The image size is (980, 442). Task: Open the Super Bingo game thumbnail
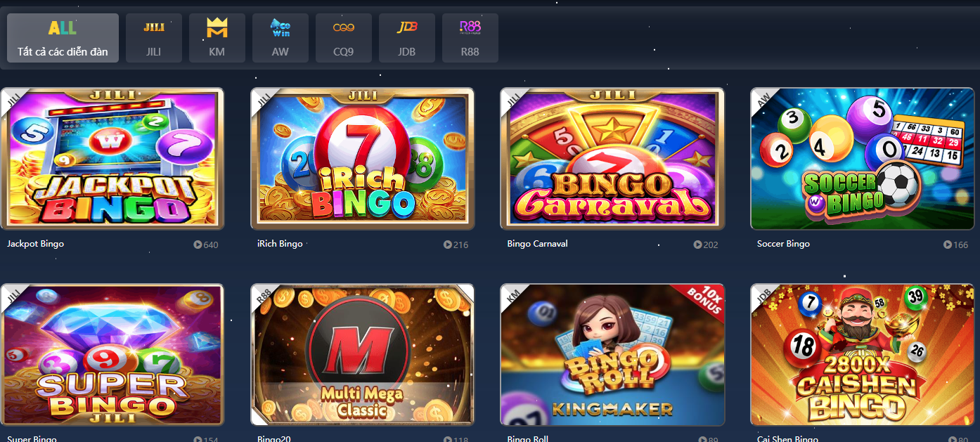112,355
